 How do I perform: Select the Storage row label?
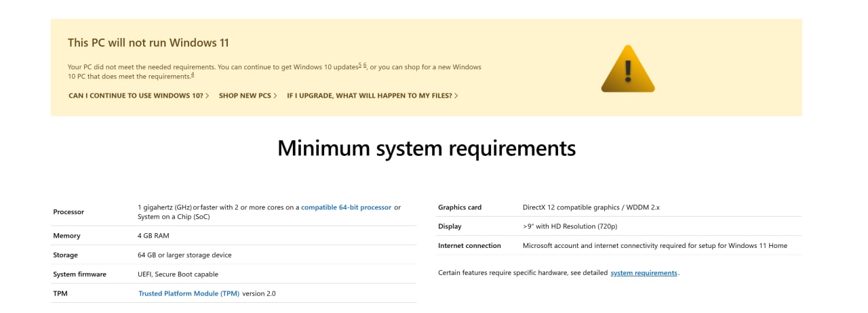click(65, 255)
